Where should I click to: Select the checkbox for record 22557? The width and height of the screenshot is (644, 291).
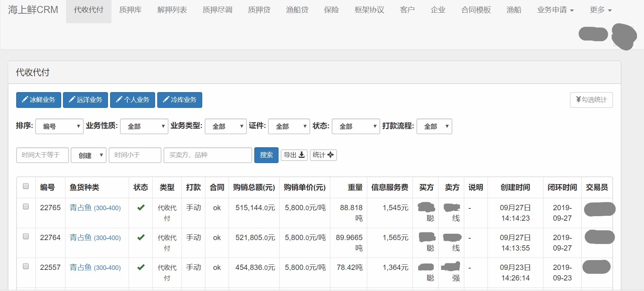26,266
